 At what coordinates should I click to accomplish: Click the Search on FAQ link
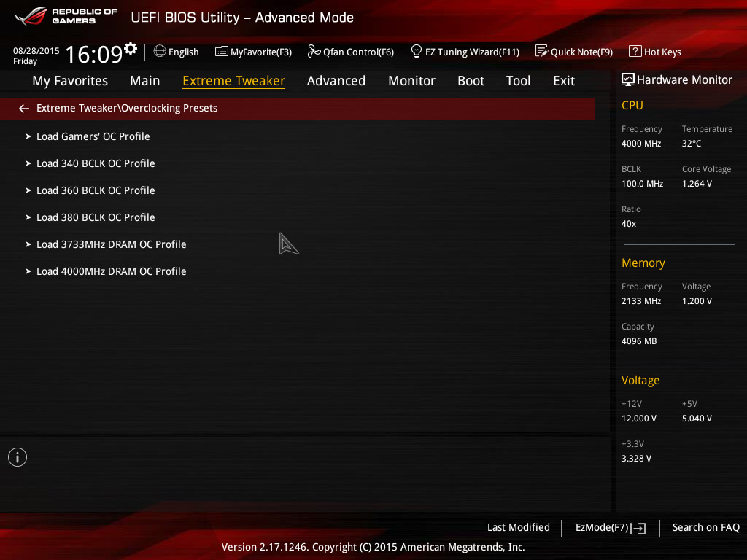point(706,527)
